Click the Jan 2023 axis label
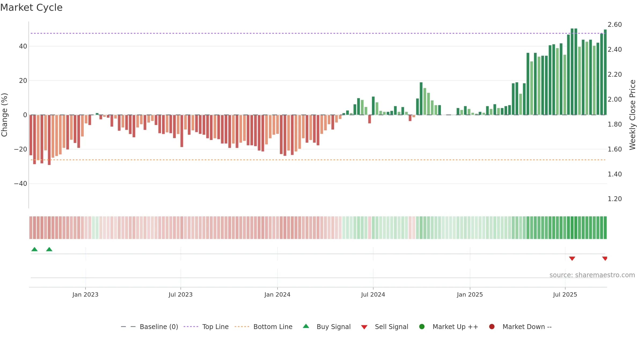 tap(85, 294)
